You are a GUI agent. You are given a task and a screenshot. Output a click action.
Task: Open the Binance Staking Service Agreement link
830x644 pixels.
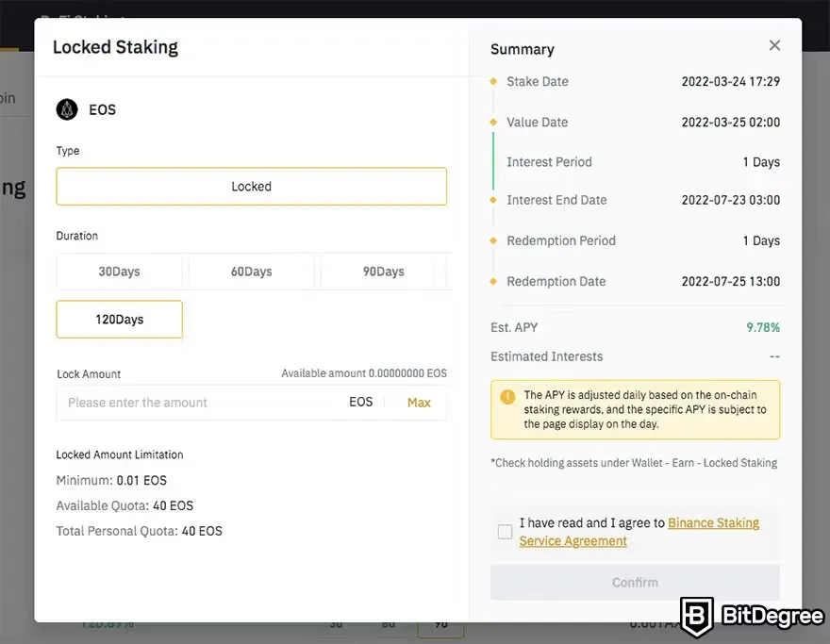(639, 532)
